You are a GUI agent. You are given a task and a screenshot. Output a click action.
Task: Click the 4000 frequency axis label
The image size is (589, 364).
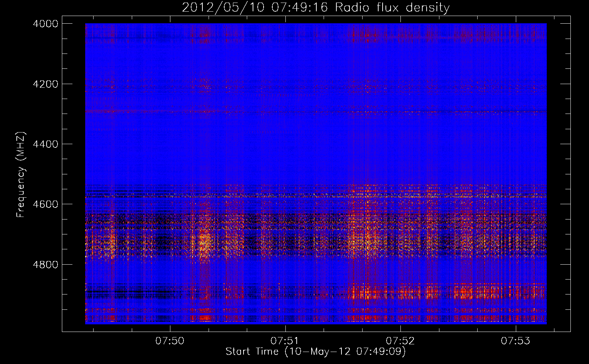46,24
